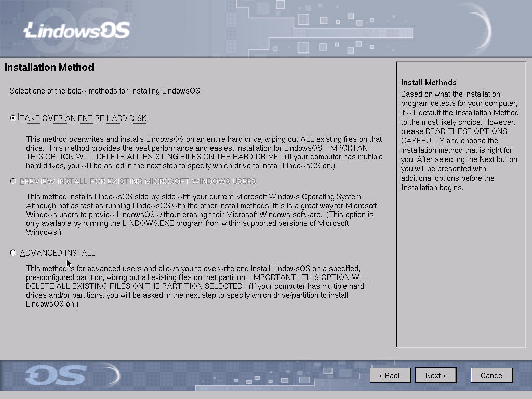The image size is (532, 399).
Task: Click the description under the Preview Install option
Action: 200,215
